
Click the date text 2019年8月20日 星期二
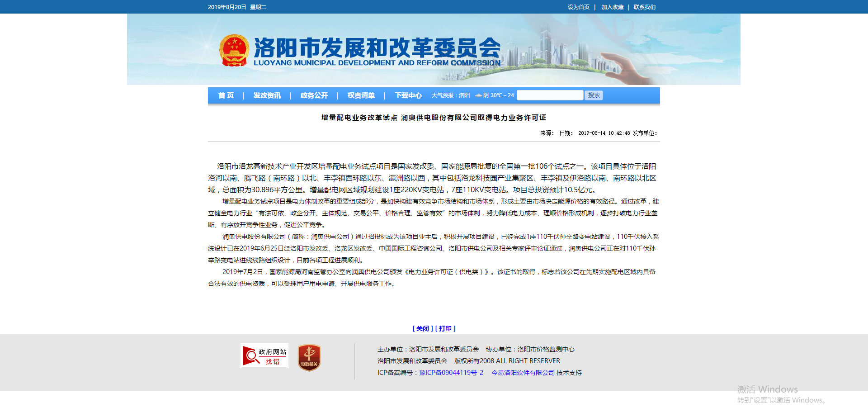tap(237, 7)
